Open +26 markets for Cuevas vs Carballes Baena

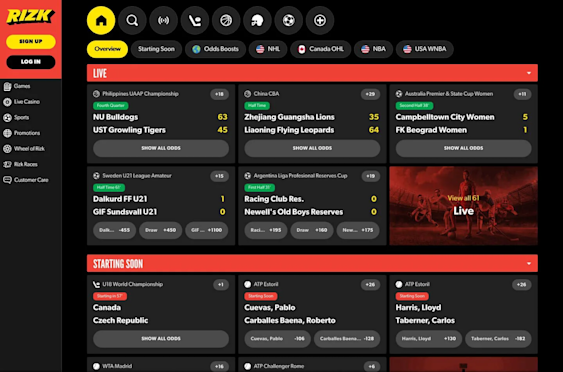[370, 285]
